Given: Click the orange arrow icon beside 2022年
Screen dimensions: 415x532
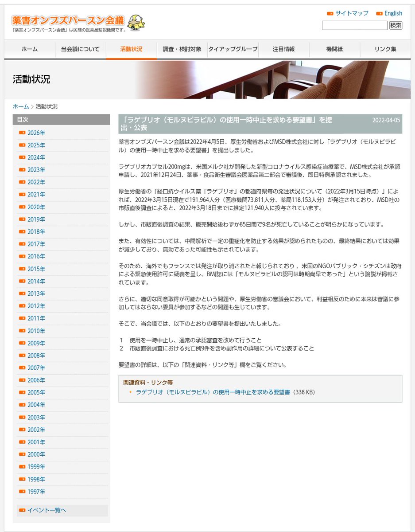Looking at the screenshot, I should pos(22,182).
